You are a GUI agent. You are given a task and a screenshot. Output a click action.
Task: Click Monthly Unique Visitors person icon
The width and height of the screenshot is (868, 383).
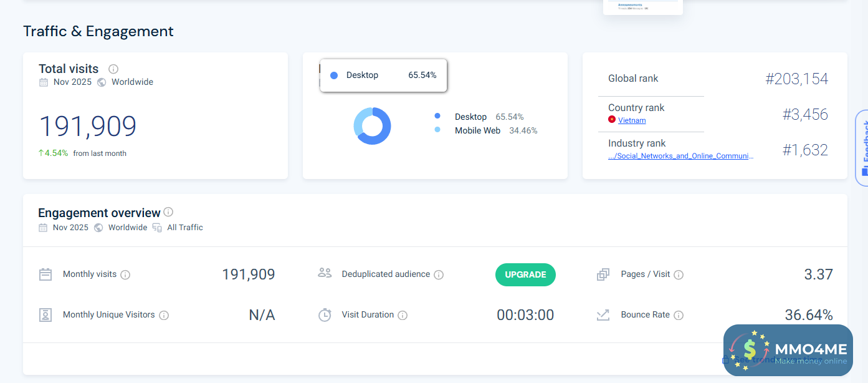(x=45, y=315)
